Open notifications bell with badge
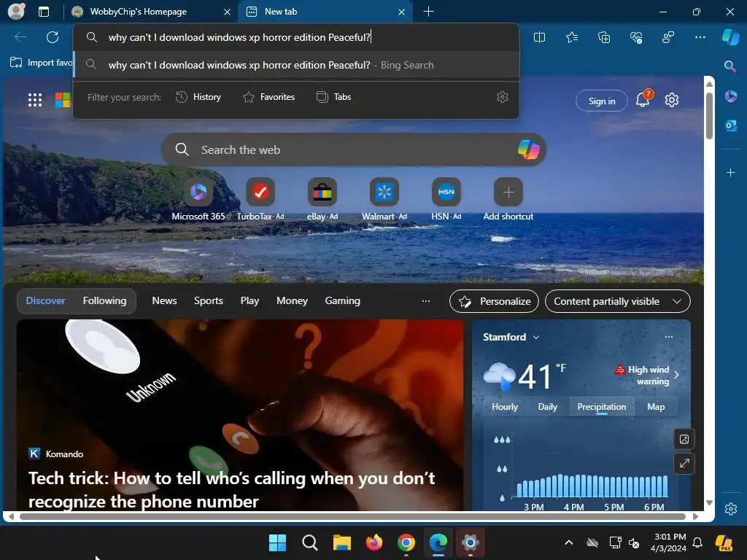 click(643, 99)
